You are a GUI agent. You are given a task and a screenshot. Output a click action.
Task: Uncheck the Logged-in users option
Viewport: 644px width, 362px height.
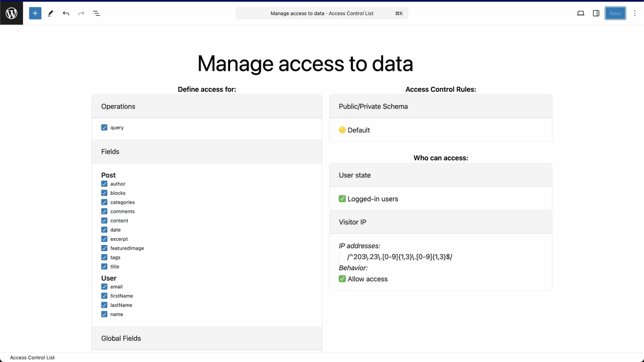pyautogui.click(x=342, y=198)
